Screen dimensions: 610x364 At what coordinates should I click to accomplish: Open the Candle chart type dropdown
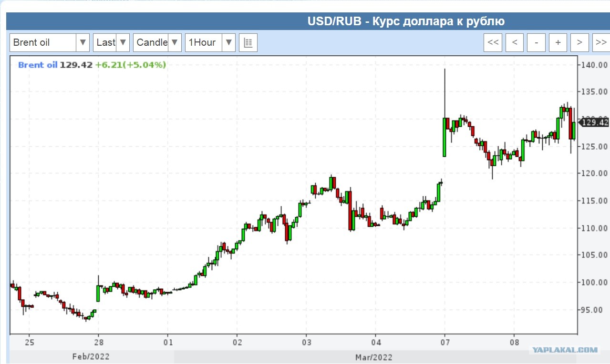(157, 42)
